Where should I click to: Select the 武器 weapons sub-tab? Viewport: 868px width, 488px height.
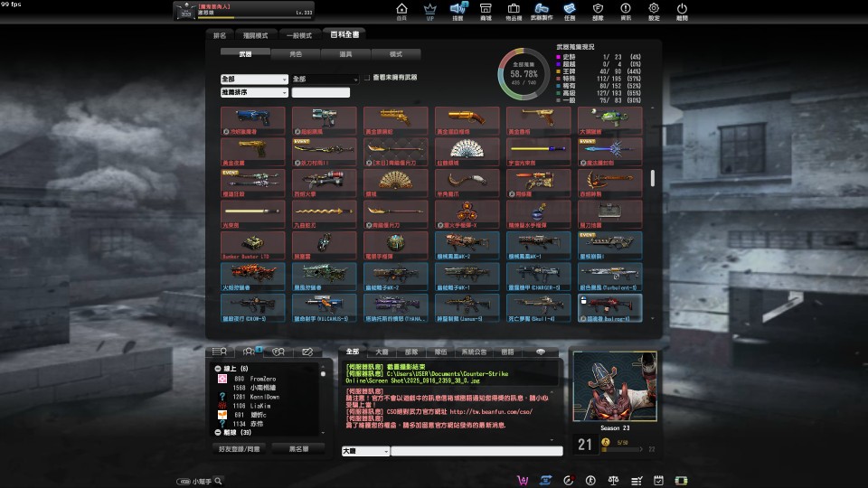pos(245,54)
